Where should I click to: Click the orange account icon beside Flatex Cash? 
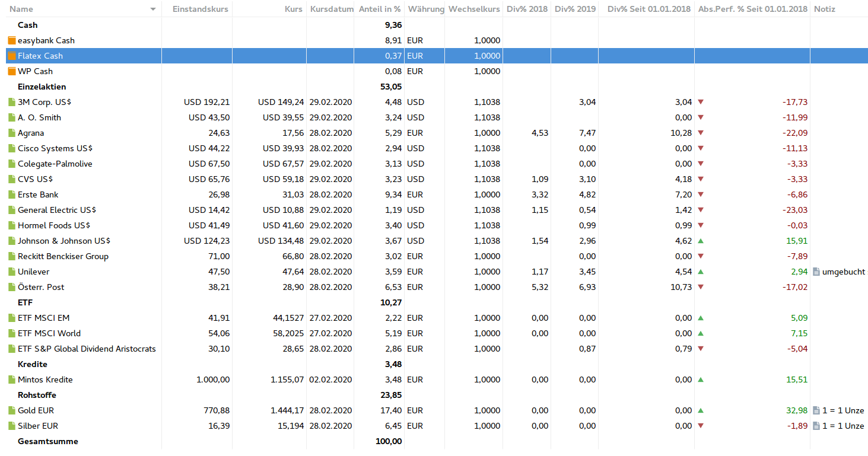point(12,56)
